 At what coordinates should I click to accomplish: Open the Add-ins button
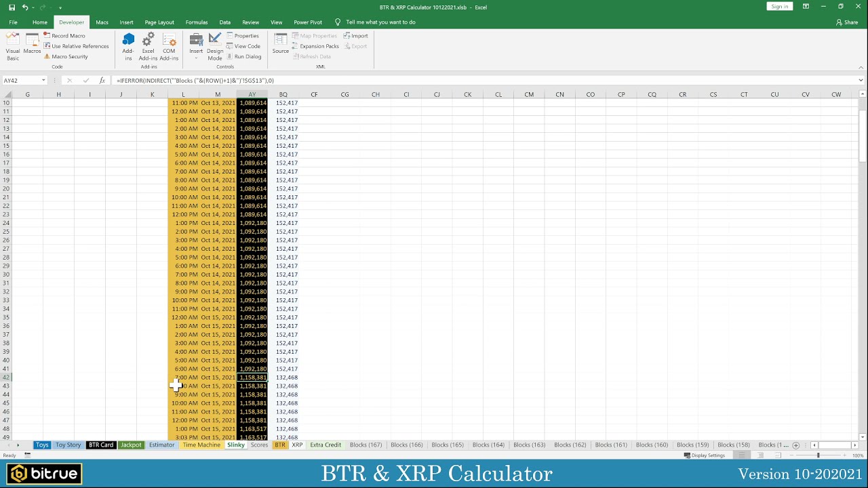click(x=128, y=47)
